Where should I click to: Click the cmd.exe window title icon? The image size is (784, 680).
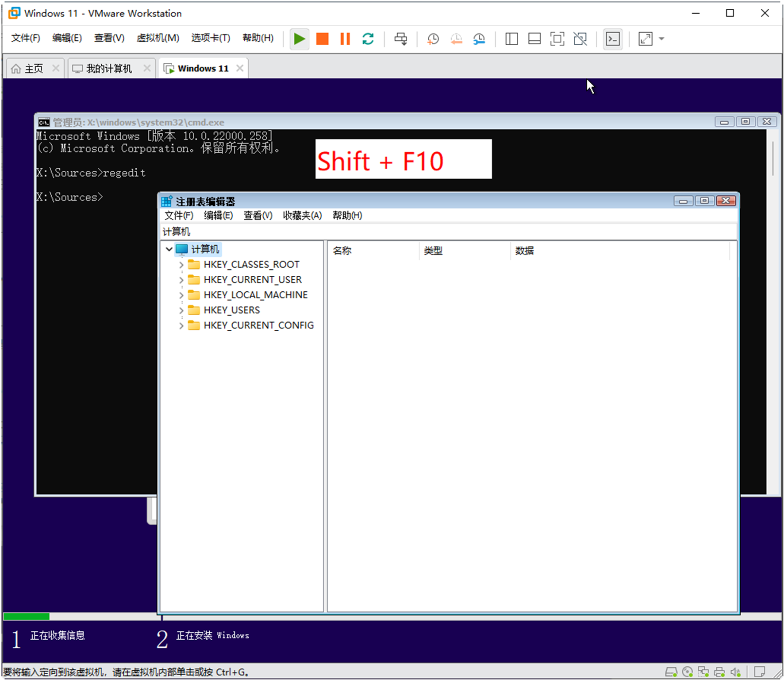click(44, 122)
